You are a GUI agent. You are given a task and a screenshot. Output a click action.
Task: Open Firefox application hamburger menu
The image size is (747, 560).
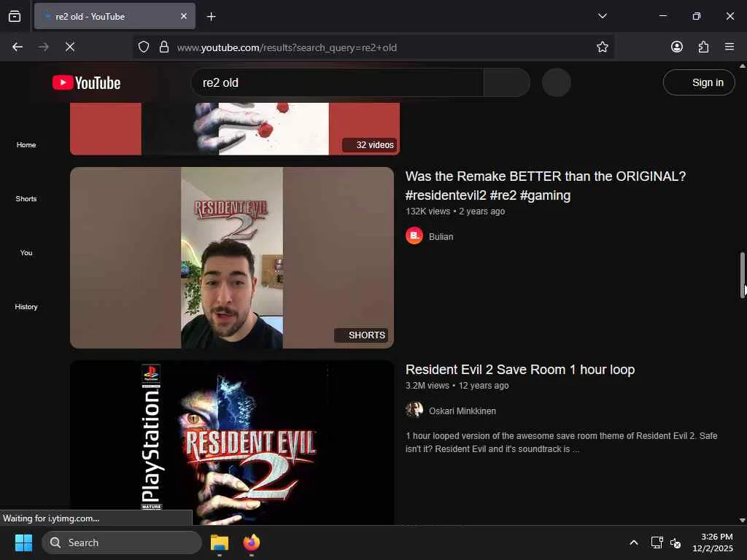click(729, 47)
